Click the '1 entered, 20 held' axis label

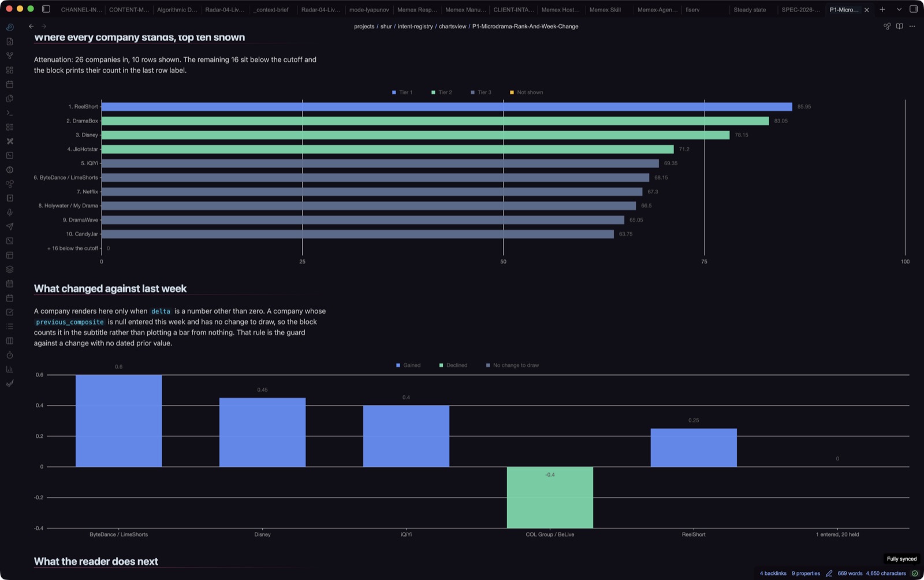coord(837,534)
